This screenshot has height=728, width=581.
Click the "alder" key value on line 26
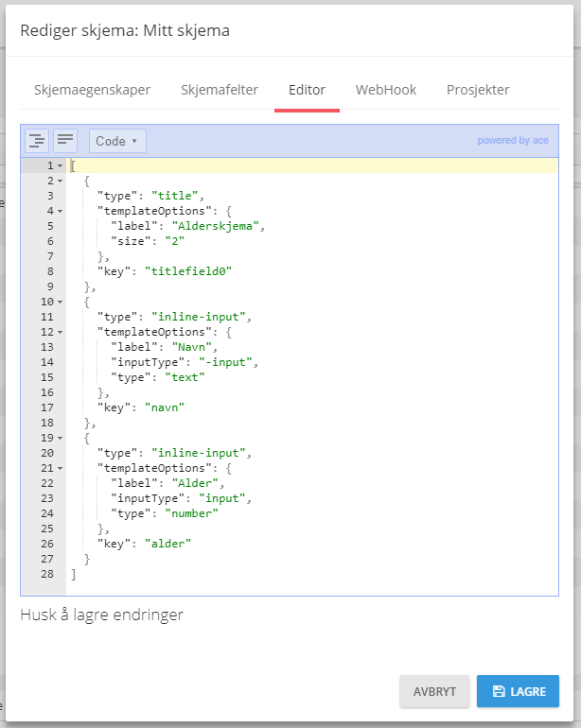pyautogui.click(x=167, y=544)
